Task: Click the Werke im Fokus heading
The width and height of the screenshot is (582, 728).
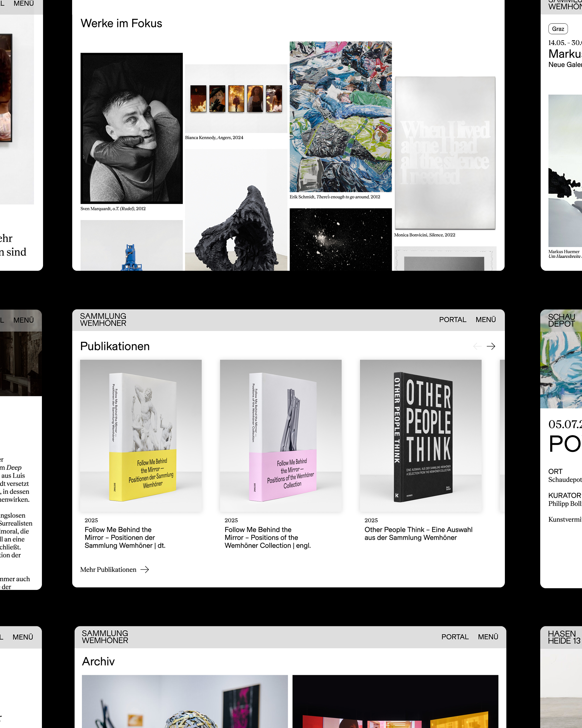Action: pos(122,23)
